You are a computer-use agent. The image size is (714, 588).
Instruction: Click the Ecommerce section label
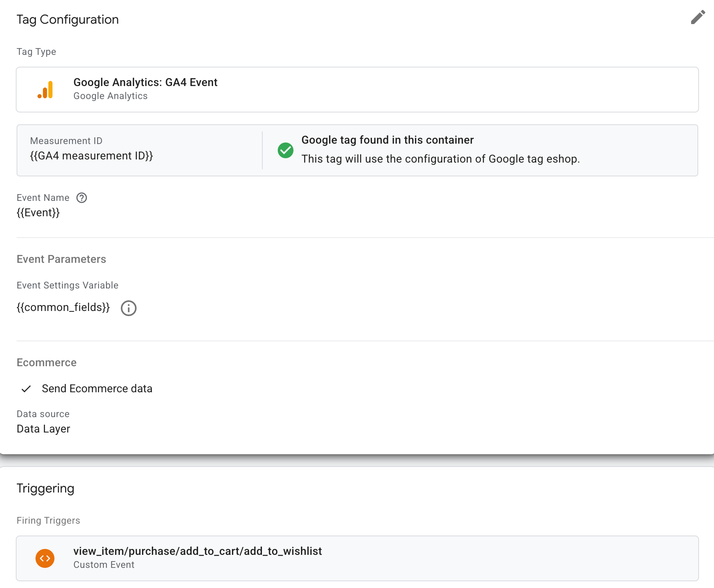tap(47, 363)
